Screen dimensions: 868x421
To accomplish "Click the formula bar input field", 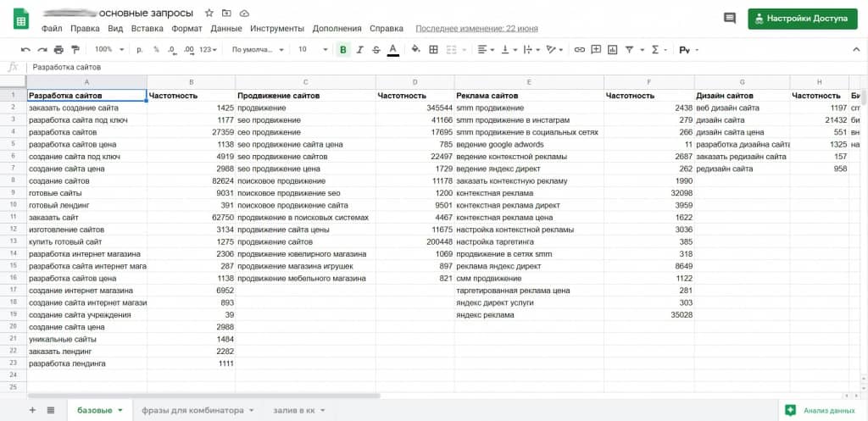I will coord(424,66).
